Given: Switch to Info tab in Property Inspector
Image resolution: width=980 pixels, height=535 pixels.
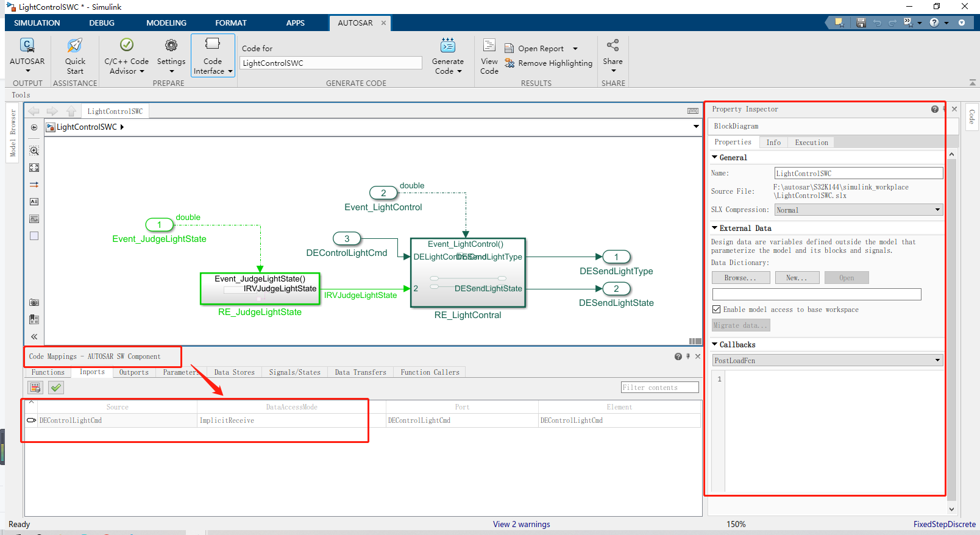Looking at the screenshot, I should click(x=773, y=143).
